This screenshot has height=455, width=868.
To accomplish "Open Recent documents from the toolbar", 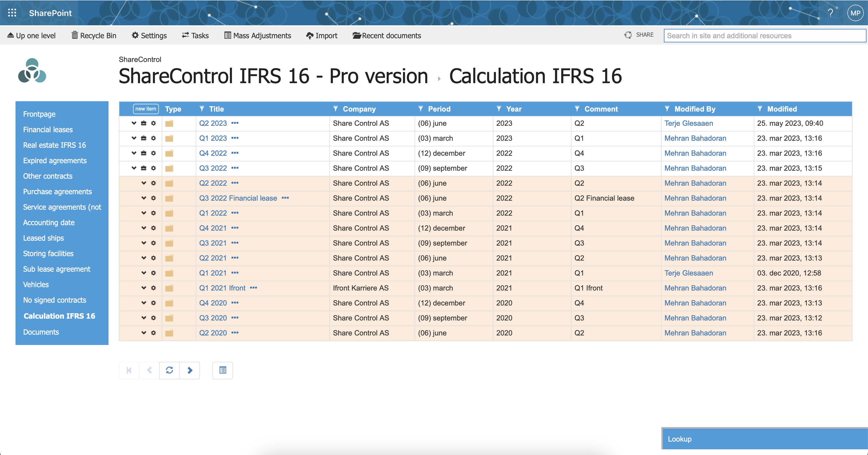I will [x=387, y=35].
